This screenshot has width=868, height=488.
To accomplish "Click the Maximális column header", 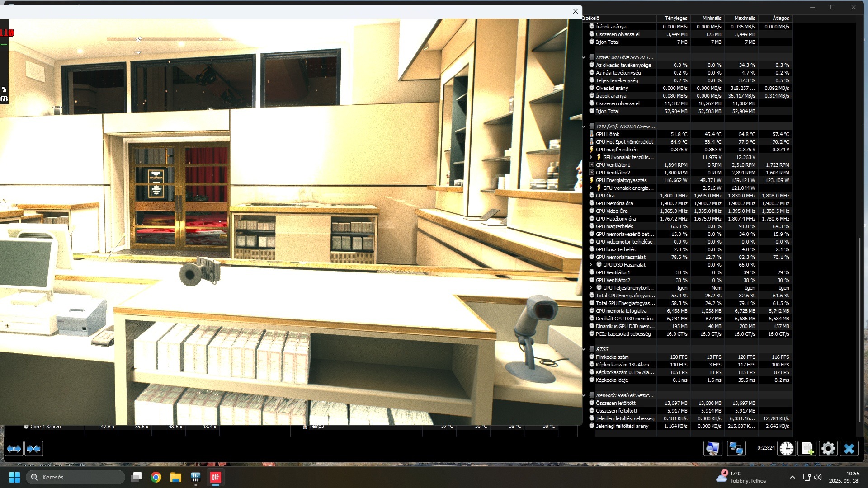I will coord(744,18).
